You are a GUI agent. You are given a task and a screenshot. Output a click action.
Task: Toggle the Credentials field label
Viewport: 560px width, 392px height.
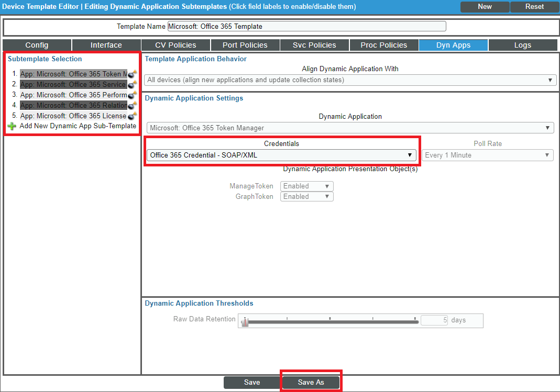coord(281,144)
